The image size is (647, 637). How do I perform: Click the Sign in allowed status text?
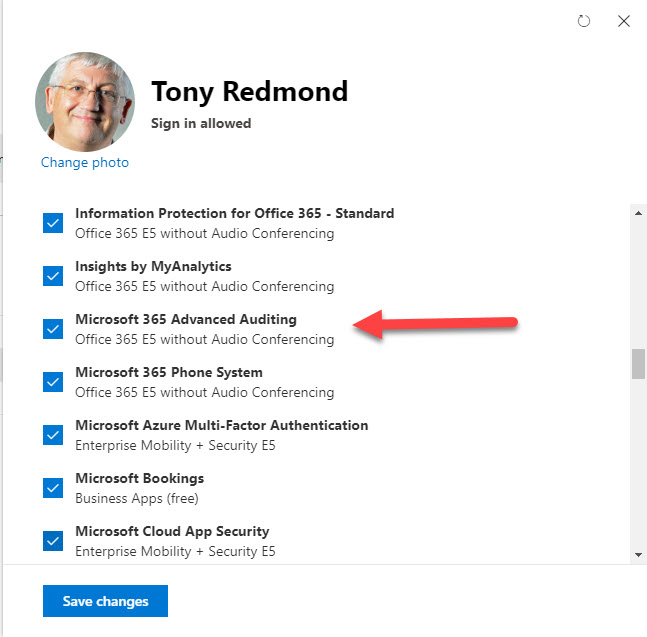coord(201,123)
